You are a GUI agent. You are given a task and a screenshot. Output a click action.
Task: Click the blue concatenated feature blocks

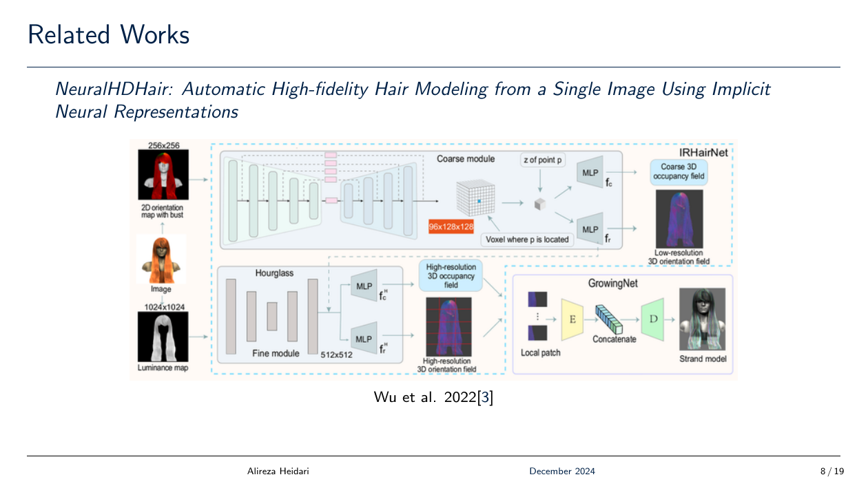click(608, 318)
